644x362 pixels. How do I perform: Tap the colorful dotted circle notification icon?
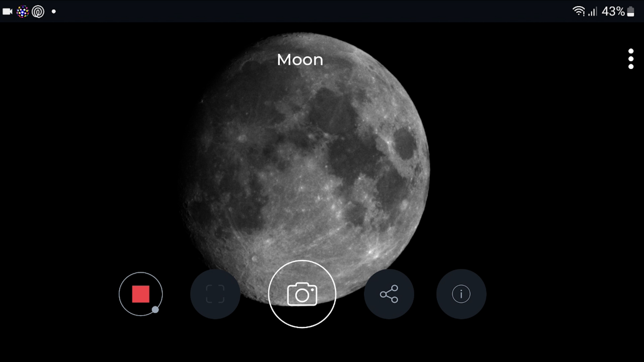pos(23,12)
